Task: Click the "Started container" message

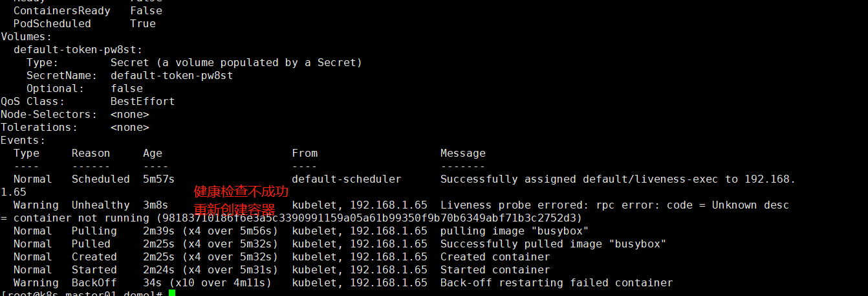Action: (x=495, y=269)
